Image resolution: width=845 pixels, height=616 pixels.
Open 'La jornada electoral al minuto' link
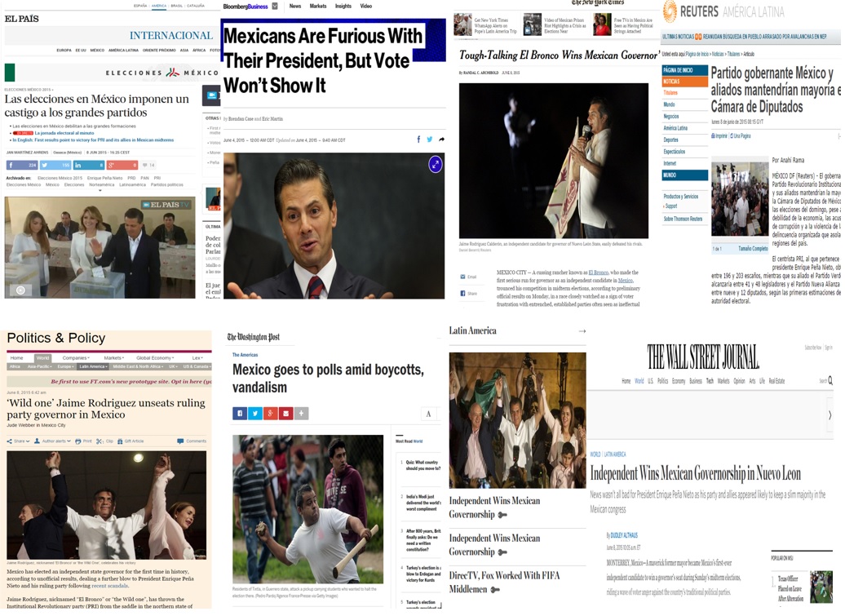click(64, 132)
